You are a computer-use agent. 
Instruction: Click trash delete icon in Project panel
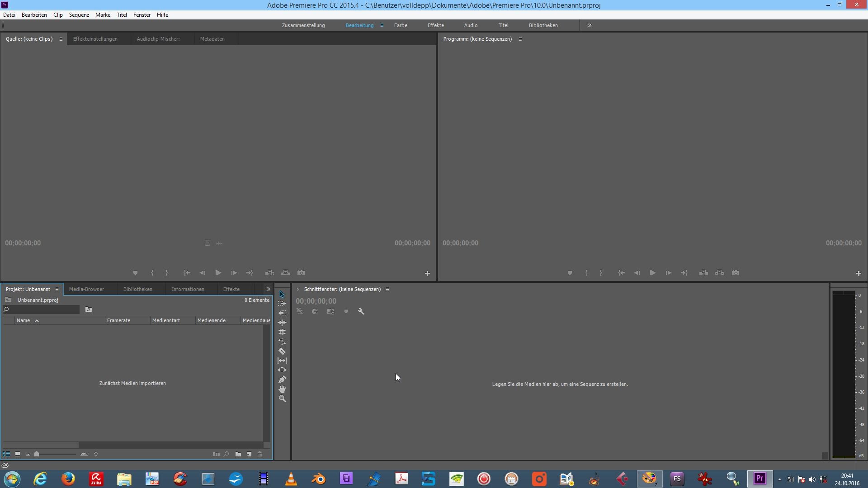click(x=260, y=454)
